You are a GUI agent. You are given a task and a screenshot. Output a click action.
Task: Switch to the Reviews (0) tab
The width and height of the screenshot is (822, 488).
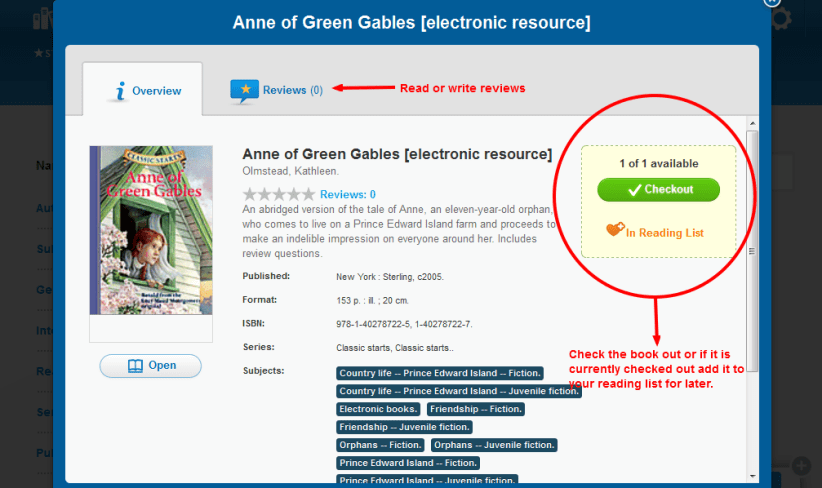coord(278,90)
